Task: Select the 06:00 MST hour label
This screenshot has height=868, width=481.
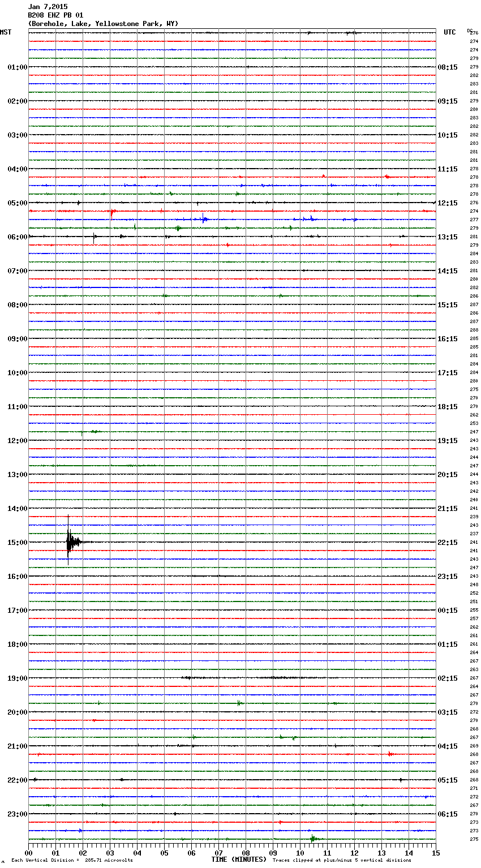Action: 18,237
